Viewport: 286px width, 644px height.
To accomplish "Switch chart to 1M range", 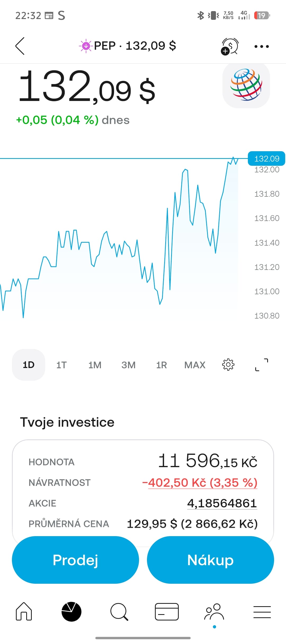I will tap(95, 365).
